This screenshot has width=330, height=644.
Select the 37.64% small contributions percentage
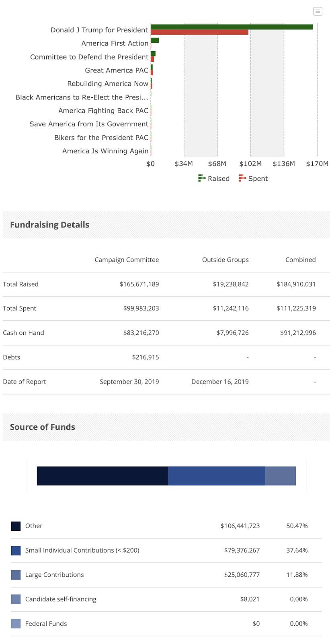click(x=297, y=550)
